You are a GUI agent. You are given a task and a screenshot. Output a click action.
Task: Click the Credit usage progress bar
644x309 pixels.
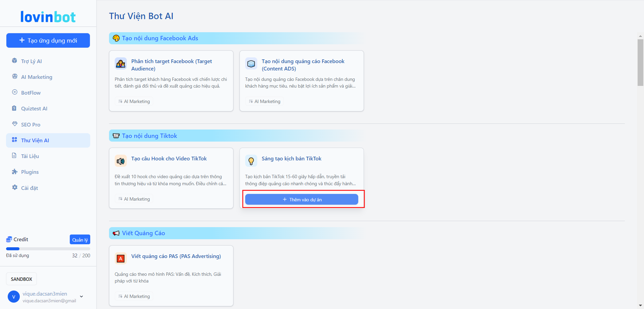pyautogui.click(x=48, y=249)
